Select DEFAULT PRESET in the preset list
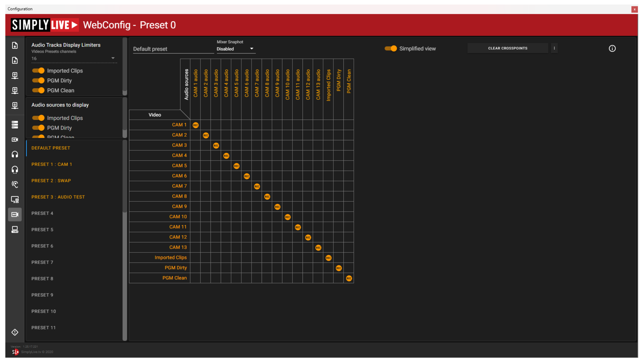The image size is (644, 362). (x=74, y=148)
